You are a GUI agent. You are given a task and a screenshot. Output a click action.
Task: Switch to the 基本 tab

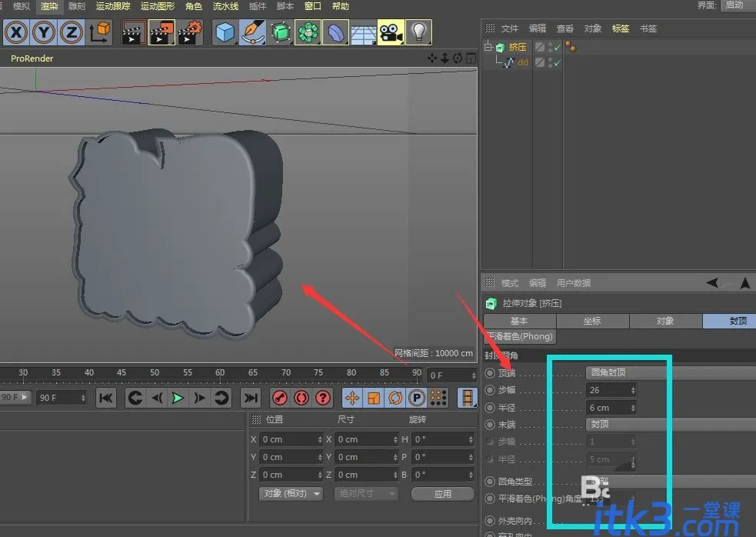click(x=520, y=321)
